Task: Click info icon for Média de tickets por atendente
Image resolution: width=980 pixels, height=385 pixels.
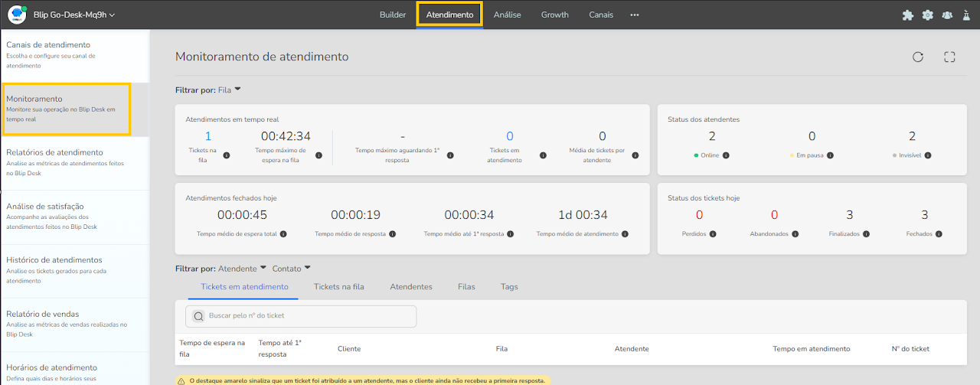Action: pos(634,155)
